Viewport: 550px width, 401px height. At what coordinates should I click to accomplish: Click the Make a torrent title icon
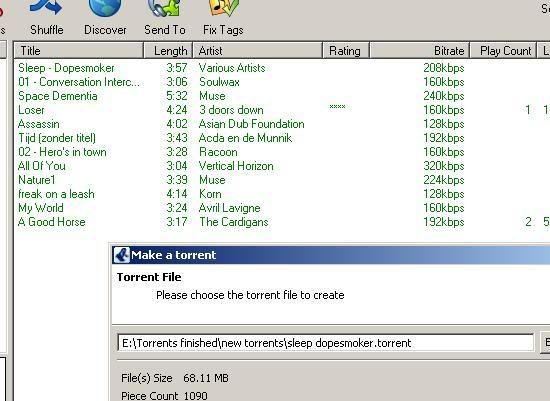[121, 255]
